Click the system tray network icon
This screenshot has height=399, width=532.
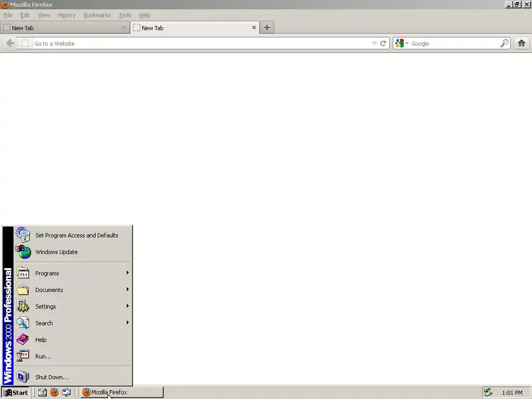[x=488, y=393]
